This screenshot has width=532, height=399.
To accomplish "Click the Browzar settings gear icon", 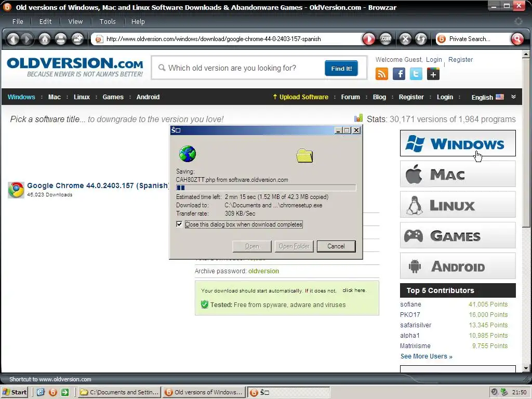I will 518,21.
